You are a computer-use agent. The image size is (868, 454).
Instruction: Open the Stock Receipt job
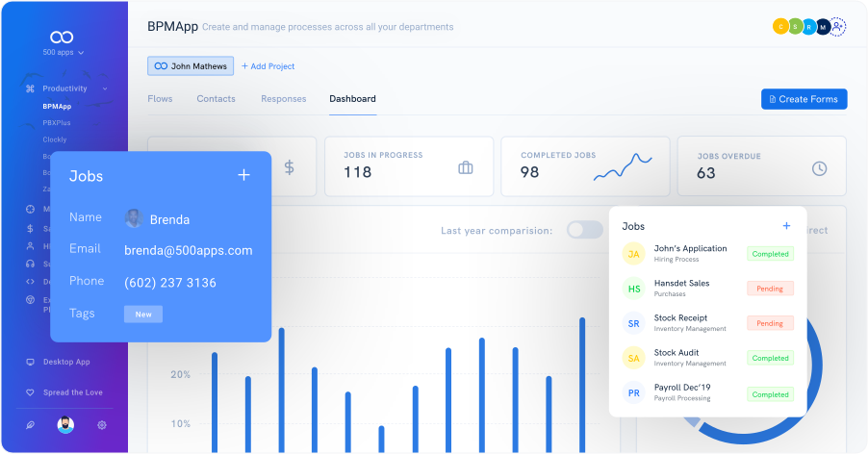(x=680, y=318)
